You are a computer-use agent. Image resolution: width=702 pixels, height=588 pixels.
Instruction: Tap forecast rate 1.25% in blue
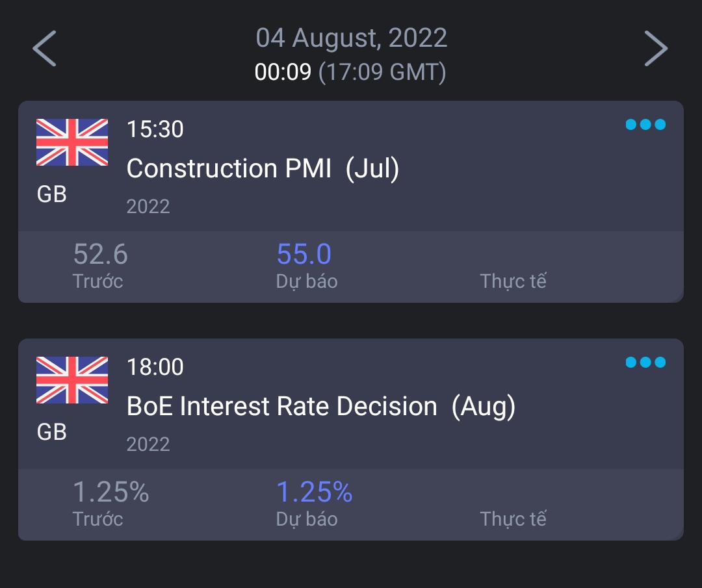pos(315,492)
